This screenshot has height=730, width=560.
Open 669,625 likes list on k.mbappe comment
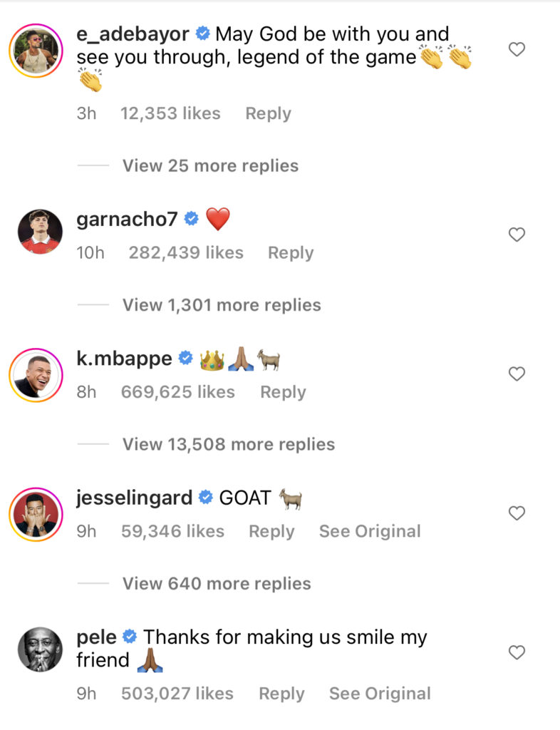click(178, 392)
